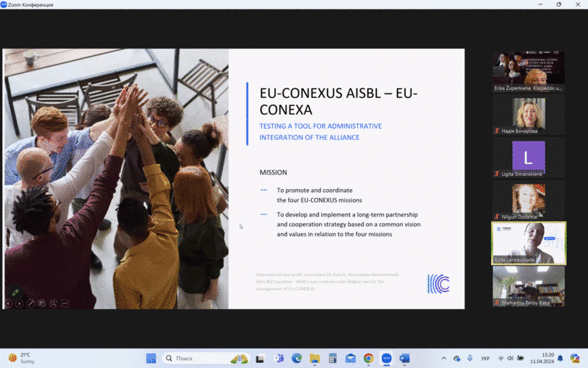Open the slideshow pen tool
The image size is (588, 368).
tap(31, 303)
